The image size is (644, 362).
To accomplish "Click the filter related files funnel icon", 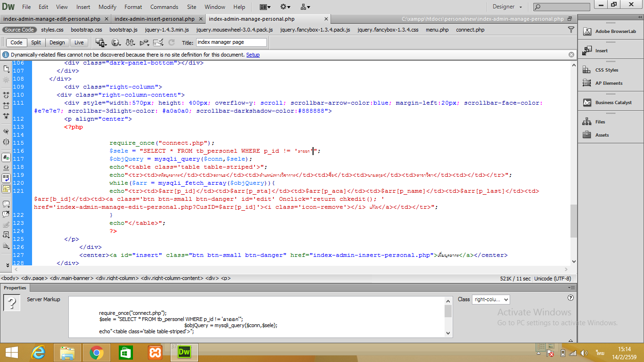I will click(571, 30).
